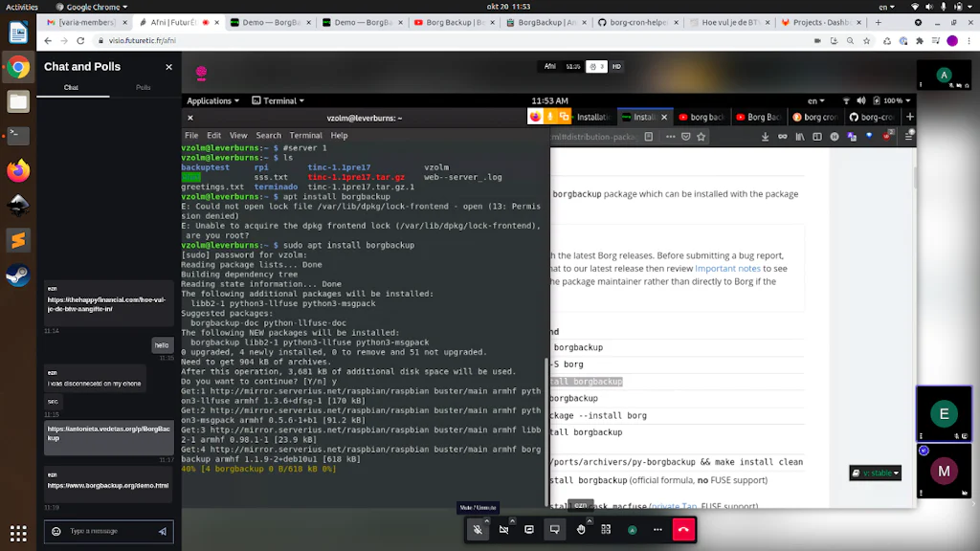The height and width of the screenshot is (551, 980).
Task: Switch to the Polls tab
Action: 144,87
